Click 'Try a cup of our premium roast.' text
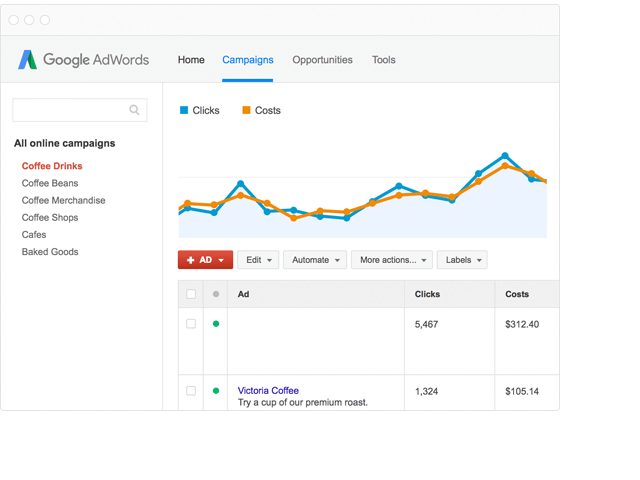This screenshot has height=480, width=640. point(302,402)
